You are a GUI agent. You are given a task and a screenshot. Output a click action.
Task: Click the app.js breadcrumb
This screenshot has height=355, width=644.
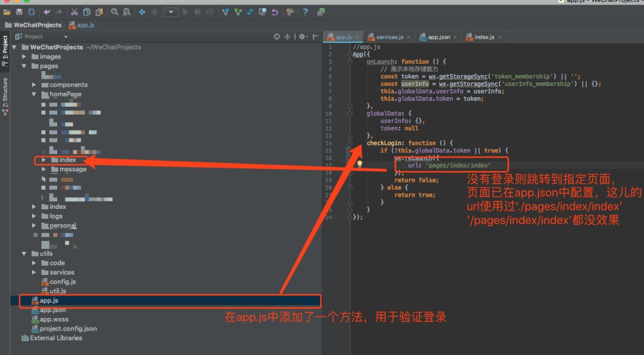tap(82, 25)
